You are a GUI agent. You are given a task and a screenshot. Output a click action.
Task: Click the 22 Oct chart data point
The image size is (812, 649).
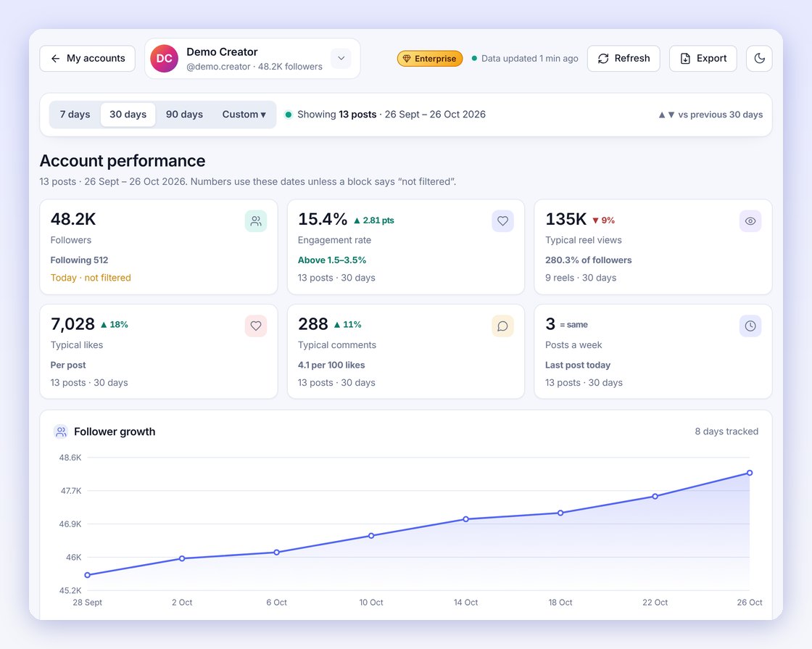655,496
